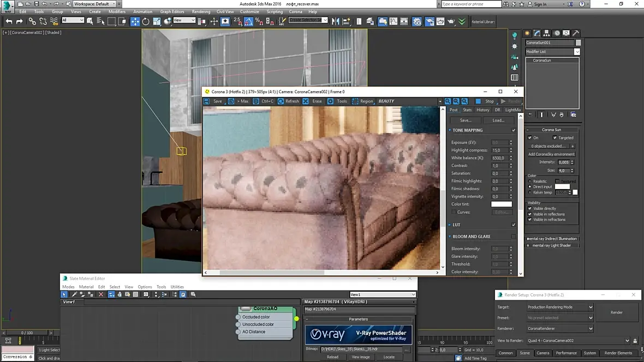Toggle Visible directly checkbox
This screenshot has width=644, height=362.
pos(530,208)
